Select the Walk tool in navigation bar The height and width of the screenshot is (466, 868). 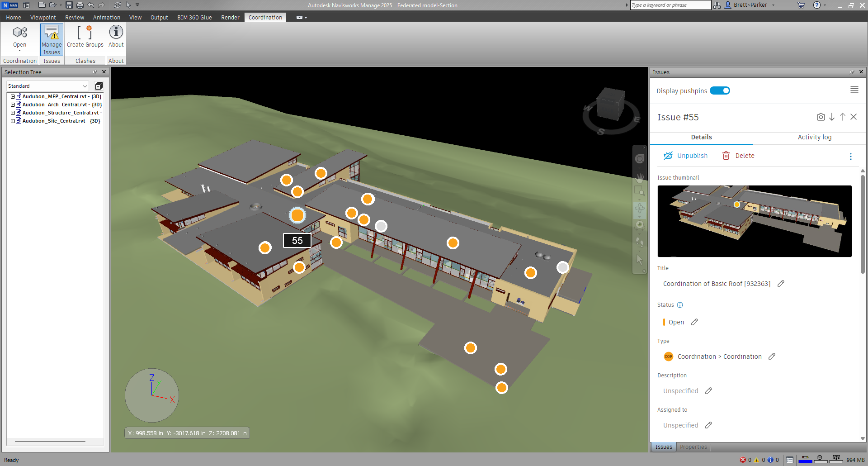[639, 242]
